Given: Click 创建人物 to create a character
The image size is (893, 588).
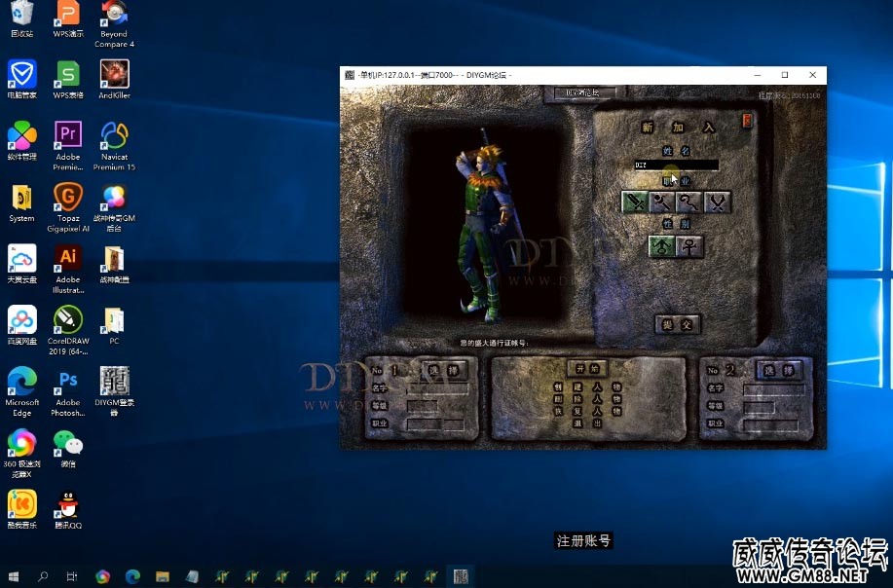Looking at the screenshot, I should click(x=587, y=386).
